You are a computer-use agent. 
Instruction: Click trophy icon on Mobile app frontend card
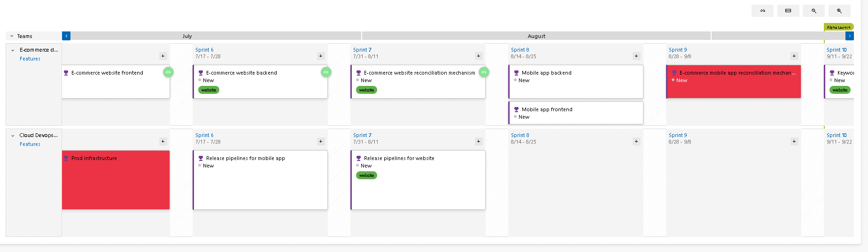coord(516,109)
